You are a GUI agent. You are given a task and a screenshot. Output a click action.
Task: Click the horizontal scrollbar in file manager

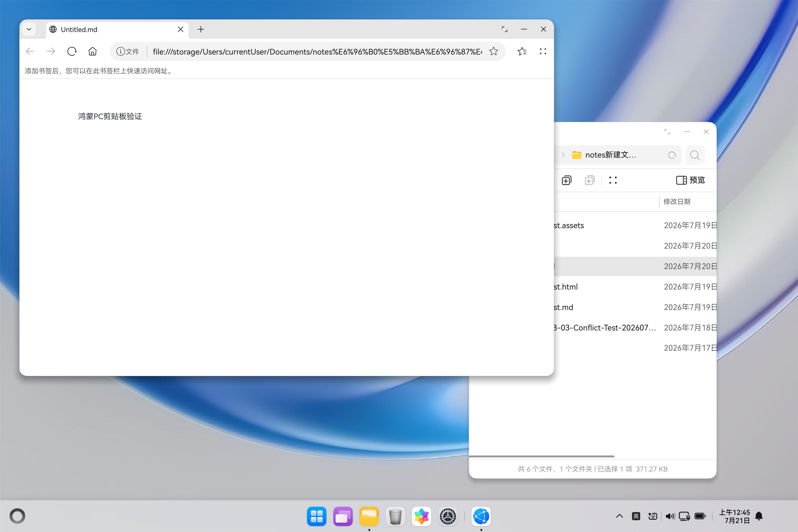tap(541, 456)
